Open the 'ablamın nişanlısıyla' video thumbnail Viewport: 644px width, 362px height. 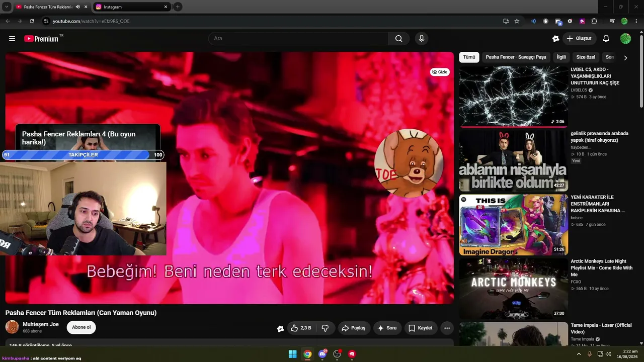[x=513, y=161]
